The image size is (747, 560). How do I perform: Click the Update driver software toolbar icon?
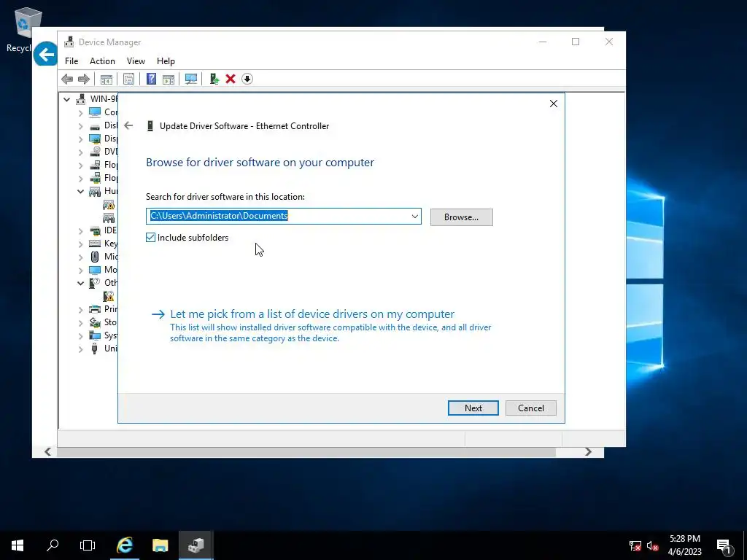click(x=214, y=79)
